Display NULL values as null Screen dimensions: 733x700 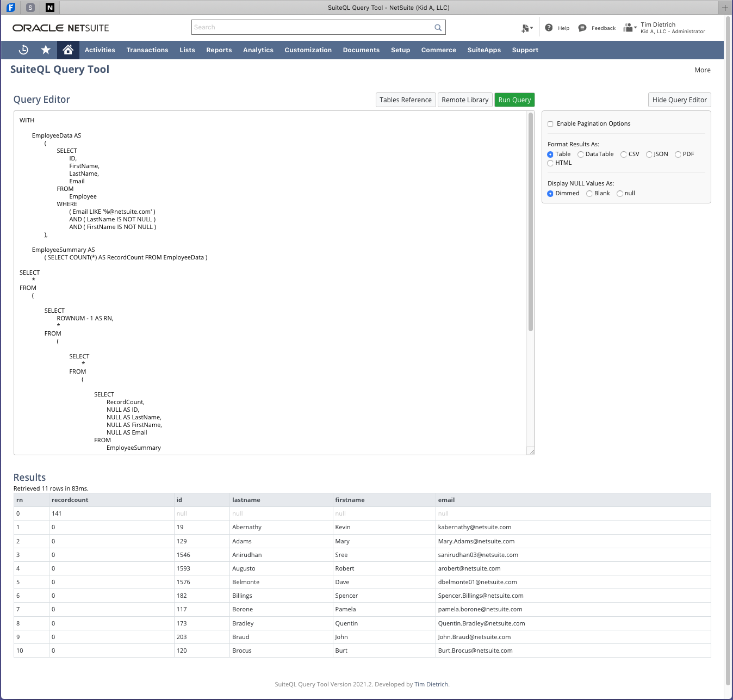619,194
